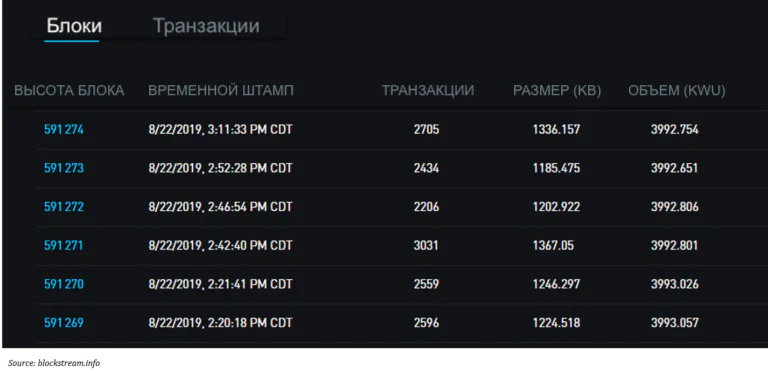This screenshot has height=374, width=768.
Task: Click the ТРАНЗАКЦИИ column header
Action: (x=428, y=91)
